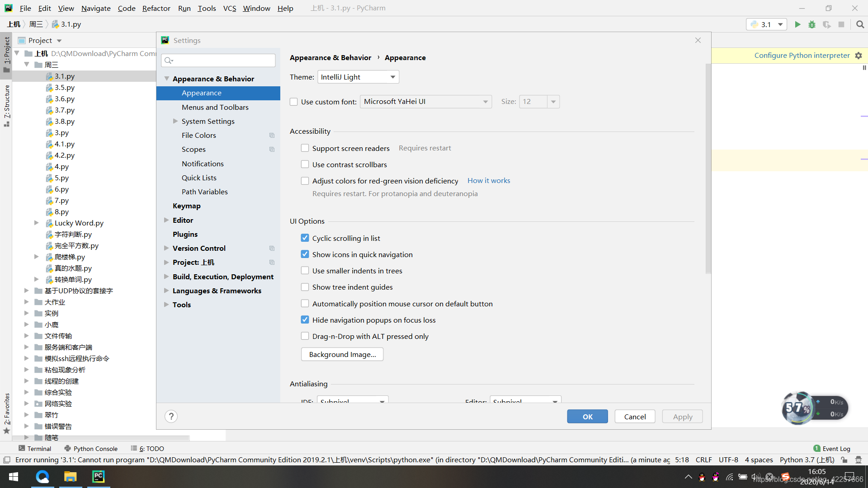The width and height of the screenshot is (868, 488).
Task: Expand the Editor settings section
Action: point(166,220)
